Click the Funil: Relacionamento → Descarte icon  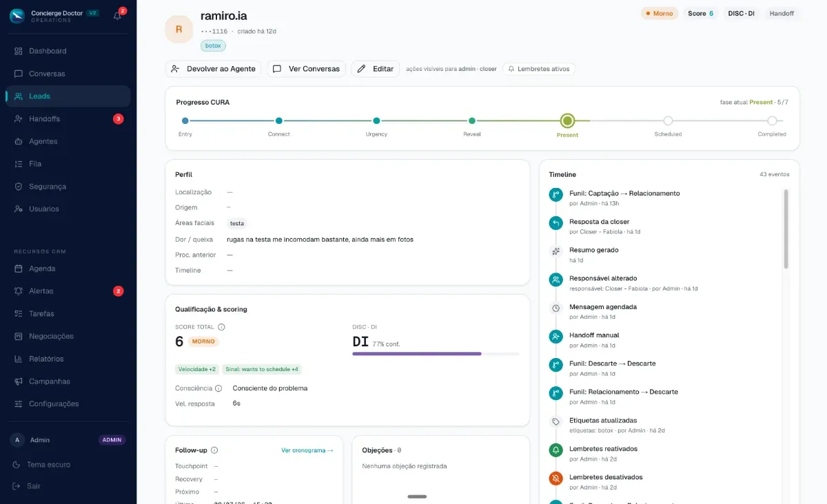[x=556, y=393]
